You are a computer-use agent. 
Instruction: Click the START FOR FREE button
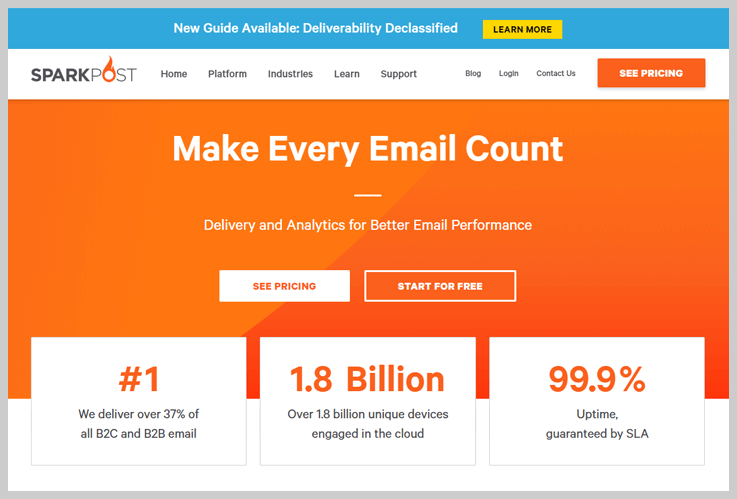[x=440, y=286]
